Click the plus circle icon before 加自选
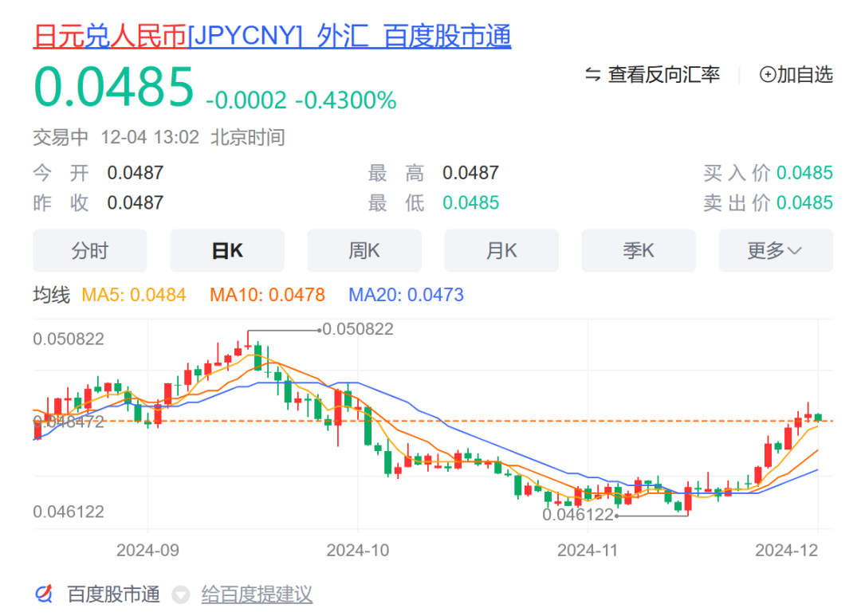 click(767, 75)
